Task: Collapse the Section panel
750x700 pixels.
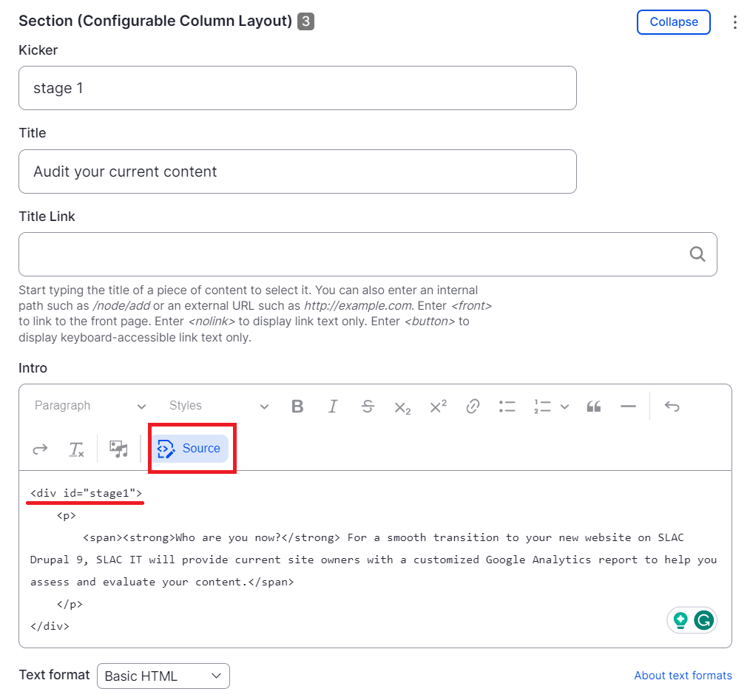Action: 672,21
